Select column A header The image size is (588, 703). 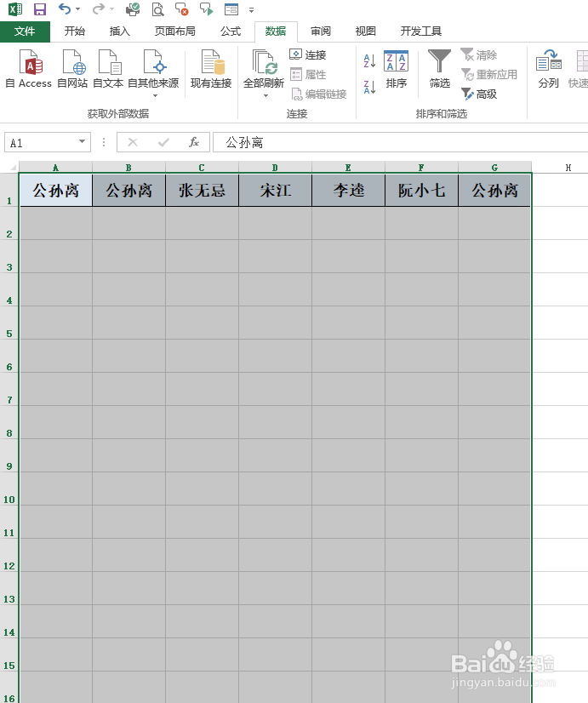[x=55, y=167]
